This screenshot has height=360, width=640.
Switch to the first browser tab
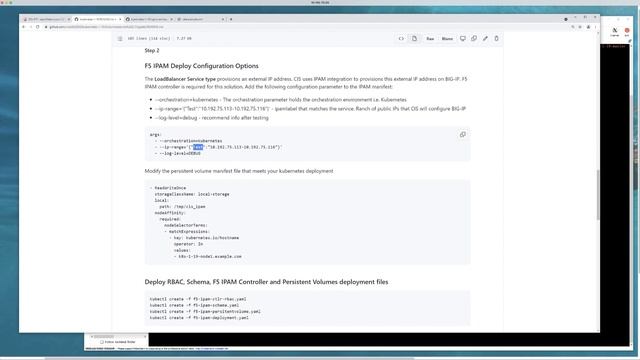coord(46,19)
